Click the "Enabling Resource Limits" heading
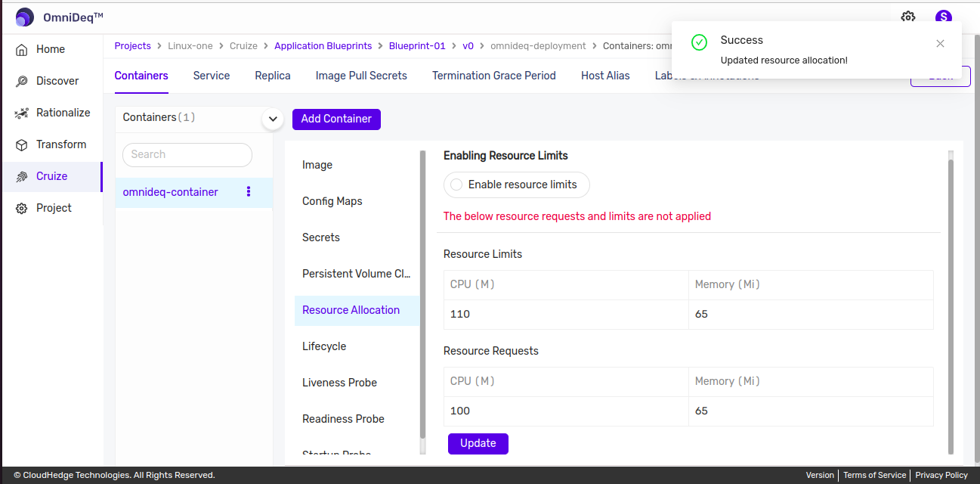Viewport: 980px width, 484px height. click(x=505, y=156)
